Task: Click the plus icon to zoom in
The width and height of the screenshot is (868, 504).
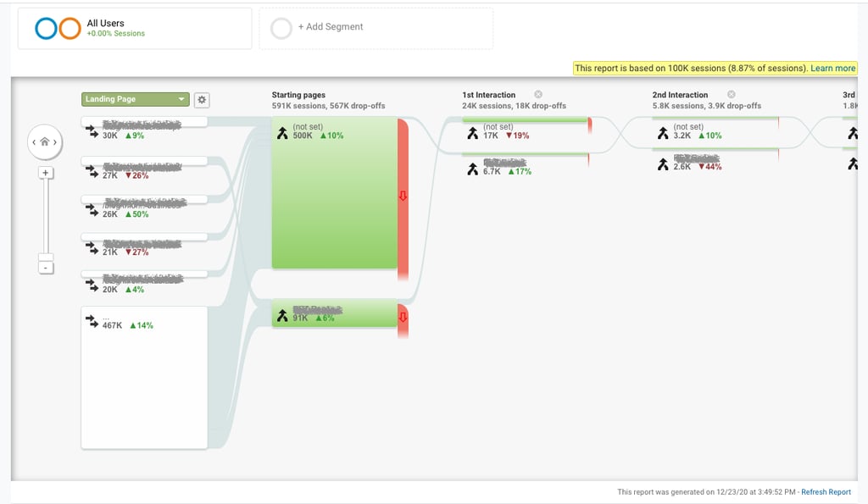Action: [x=45, y=172]
